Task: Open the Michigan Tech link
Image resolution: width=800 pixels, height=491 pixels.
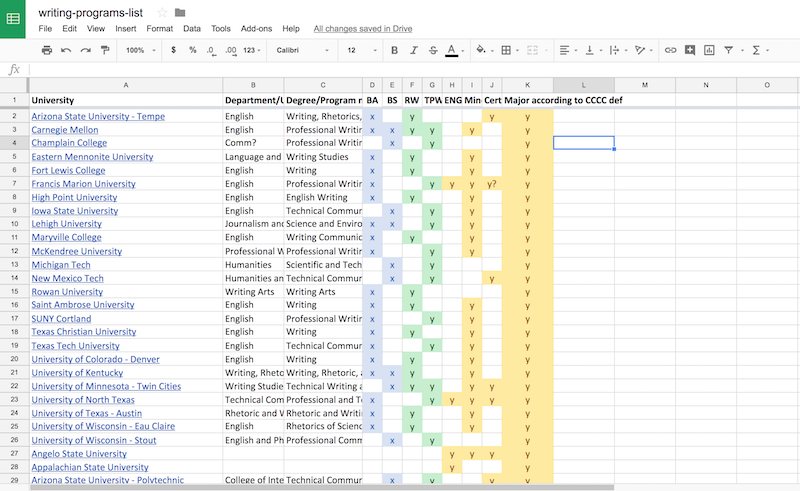Action: pos(61,265)
